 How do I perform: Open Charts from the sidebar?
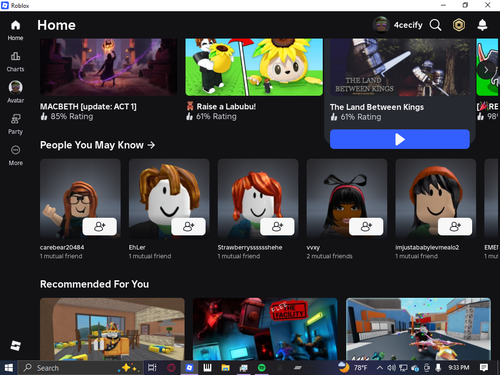point(15,62)
